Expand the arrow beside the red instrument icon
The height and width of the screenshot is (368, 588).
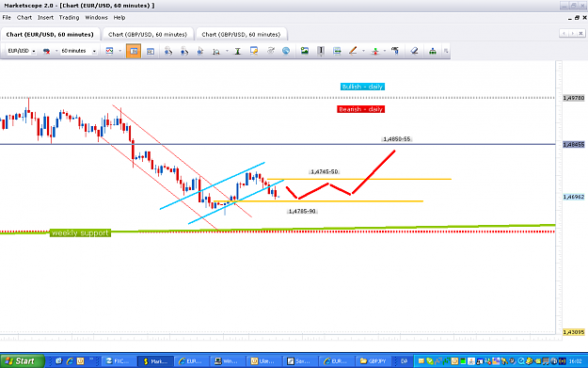pyautogui.click(x=56, y=51)
